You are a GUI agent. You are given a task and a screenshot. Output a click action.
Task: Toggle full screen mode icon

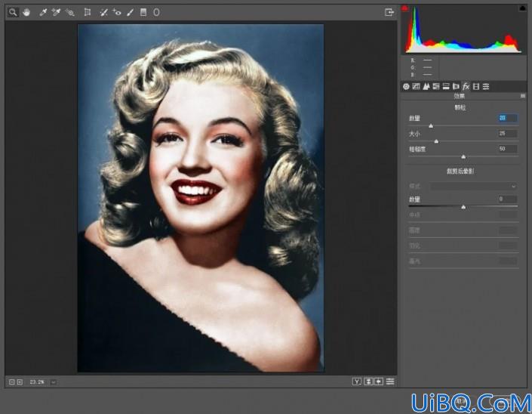point(389,13)
